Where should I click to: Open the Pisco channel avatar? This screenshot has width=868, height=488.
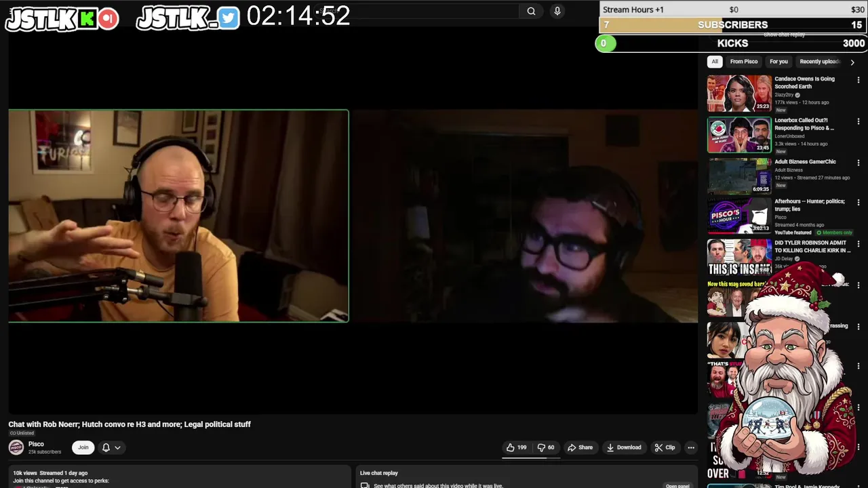16,447
